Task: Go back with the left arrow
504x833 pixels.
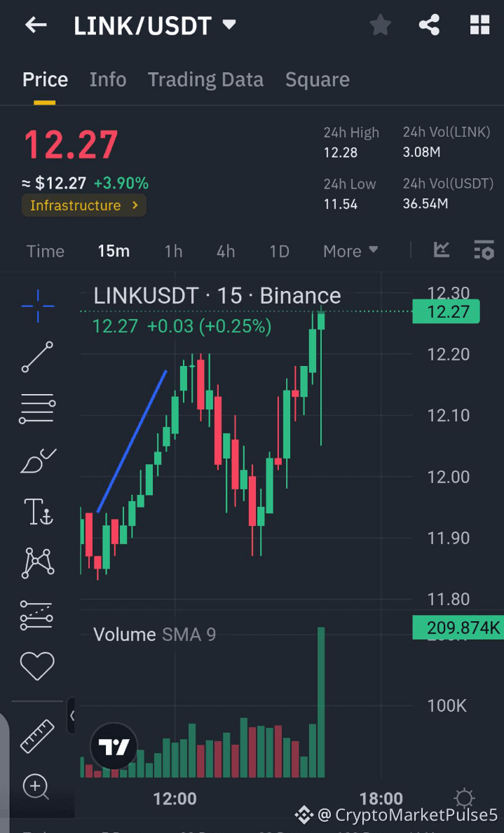Action: 36,25
